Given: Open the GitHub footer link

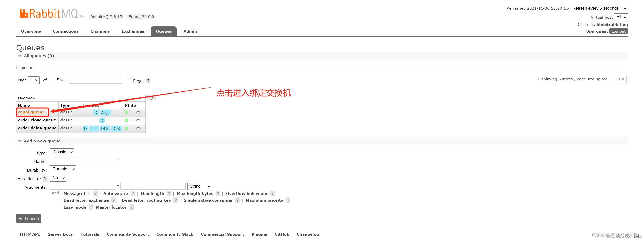Looking at the screenshot, I should pyautogui.click(x=282, y=234).
